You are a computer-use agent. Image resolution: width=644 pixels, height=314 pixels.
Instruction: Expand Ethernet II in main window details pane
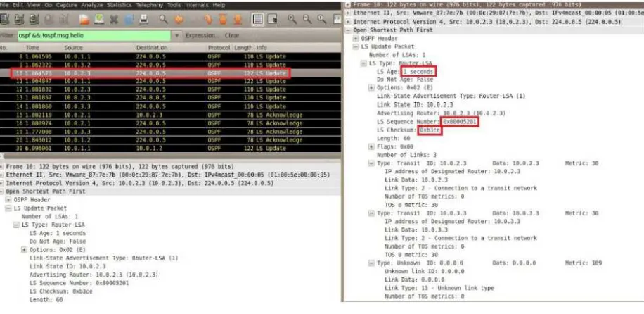click(2, 175)
